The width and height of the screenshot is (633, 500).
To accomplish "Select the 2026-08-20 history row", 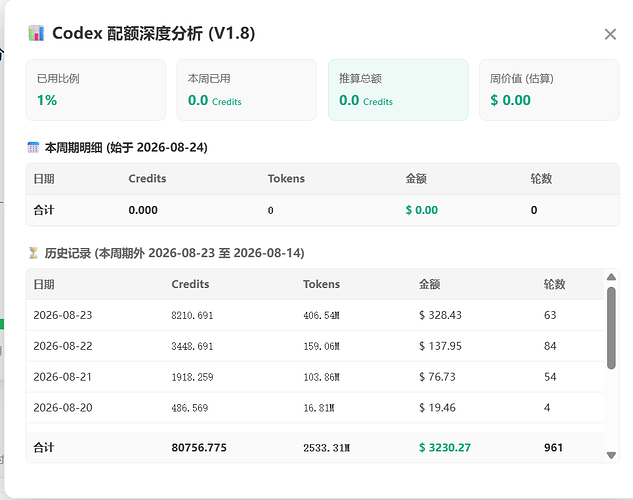I will pos(315,408).
